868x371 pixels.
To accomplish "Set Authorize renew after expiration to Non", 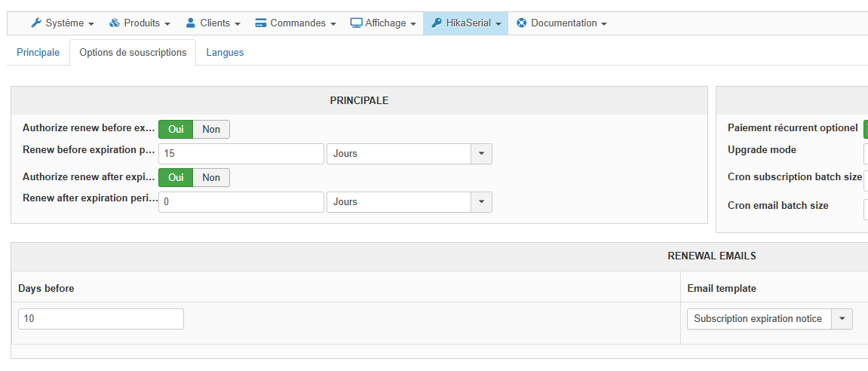I will click(x=211, y=178).
